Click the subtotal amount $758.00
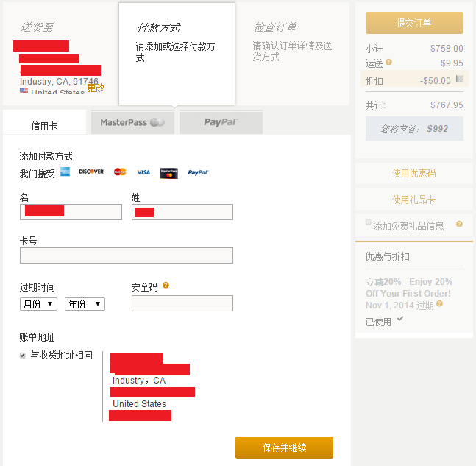Screen dimensions: 476x466 pos(447,49)
